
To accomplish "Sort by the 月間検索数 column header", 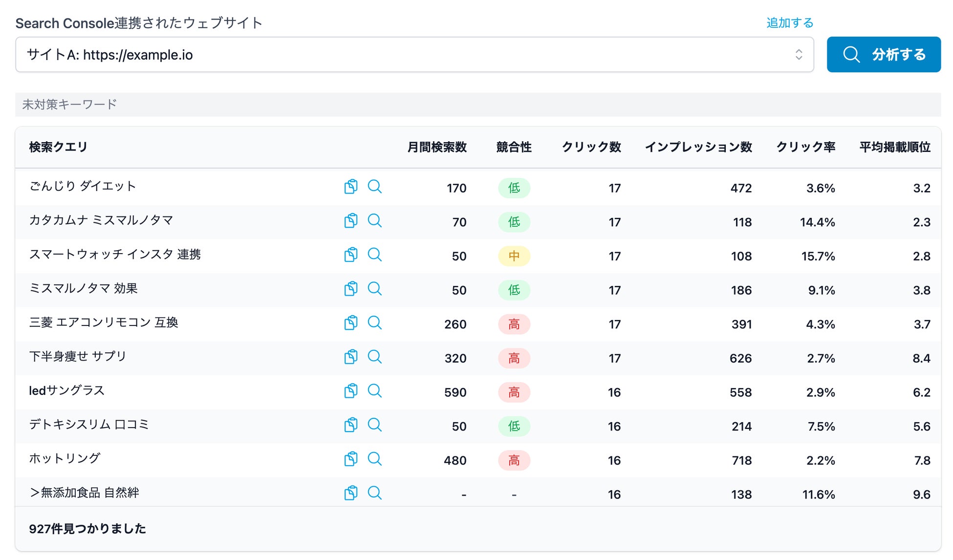I will [x=436, y=147].
